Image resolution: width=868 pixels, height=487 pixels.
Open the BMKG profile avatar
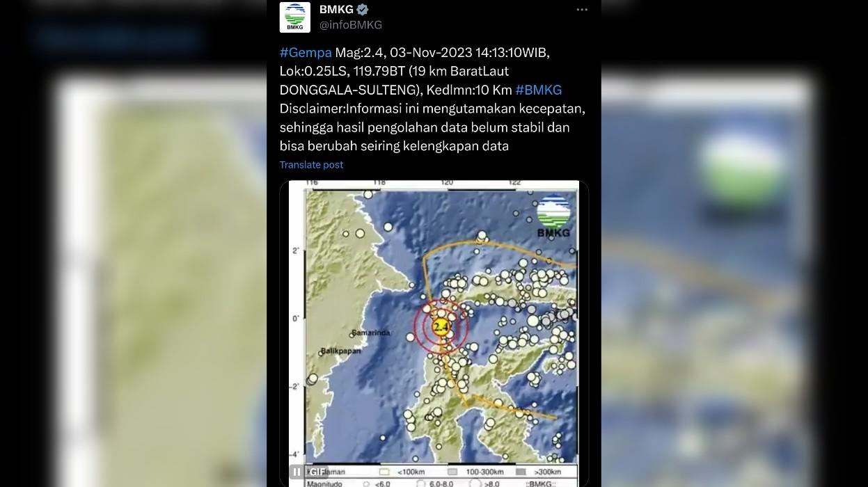click(294, 17)
